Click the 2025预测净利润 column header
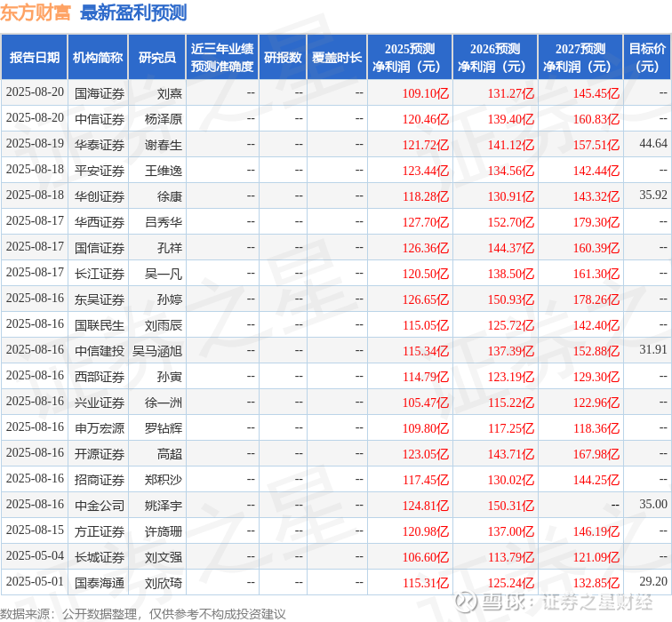The width and height of the screenshot is (672, 622). tap(410, 58)
